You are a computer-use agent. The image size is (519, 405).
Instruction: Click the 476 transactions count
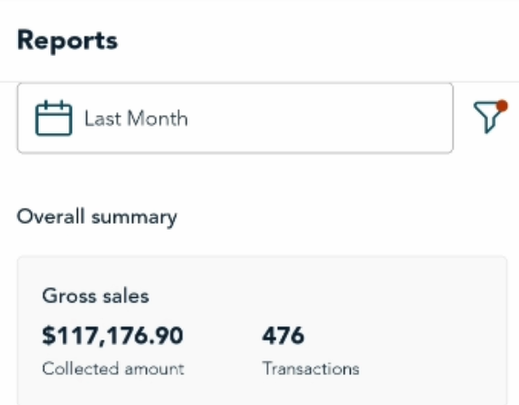click(283, 335)
